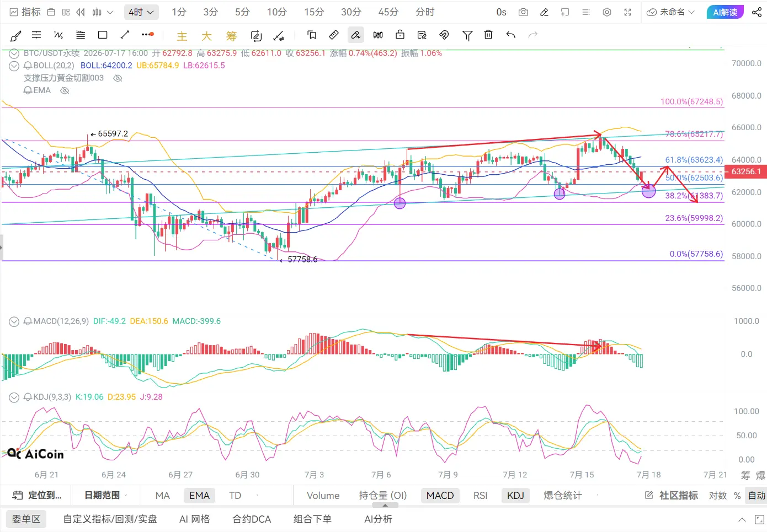Toggle the MACD indicator button
The width and height of the screenshot is (767, 532).
coord(440,496)
